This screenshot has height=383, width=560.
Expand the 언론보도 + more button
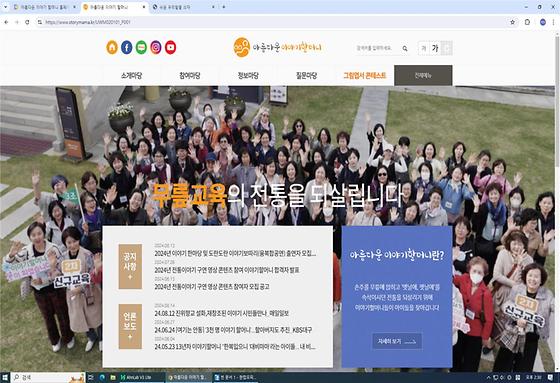click(130, 326)
